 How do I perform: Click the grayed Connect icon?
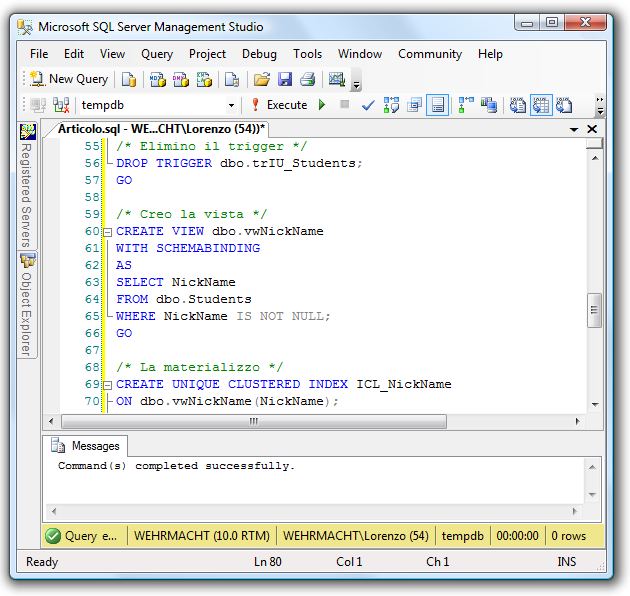[38, 105]
